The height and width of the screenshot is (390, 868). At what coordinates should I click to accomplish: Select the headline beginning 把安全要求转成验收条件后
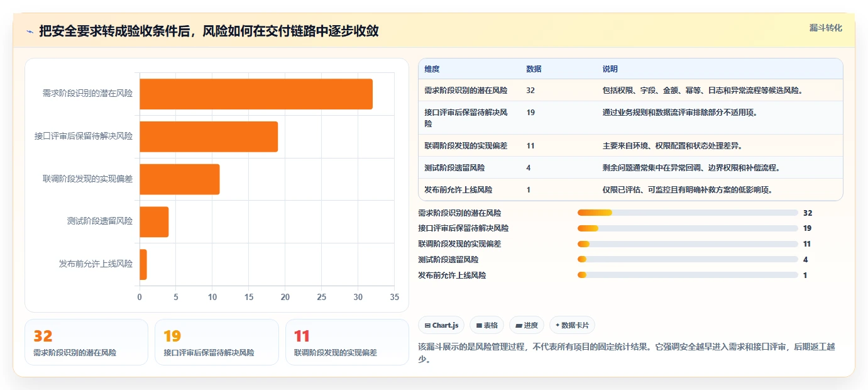[209, 31]
